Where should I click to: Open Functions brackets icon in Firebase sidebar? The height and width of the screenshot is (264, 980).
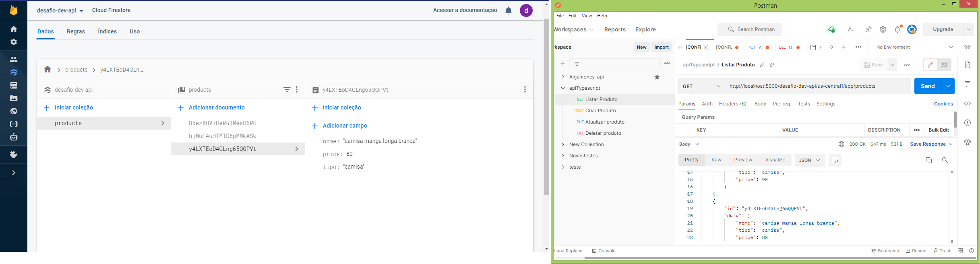pyautogui.click(x=14, y=124)
